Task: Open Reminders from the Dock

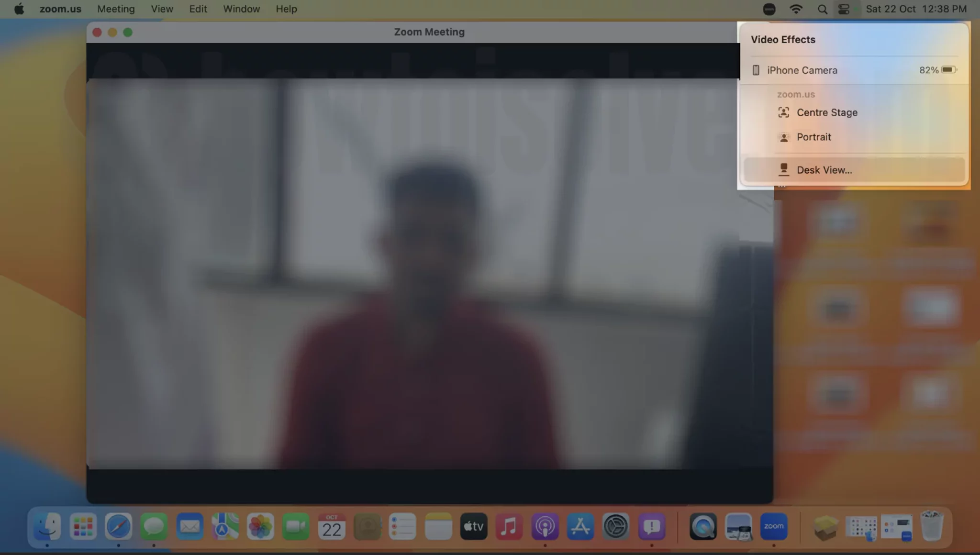Action: [x=402, y=527]
